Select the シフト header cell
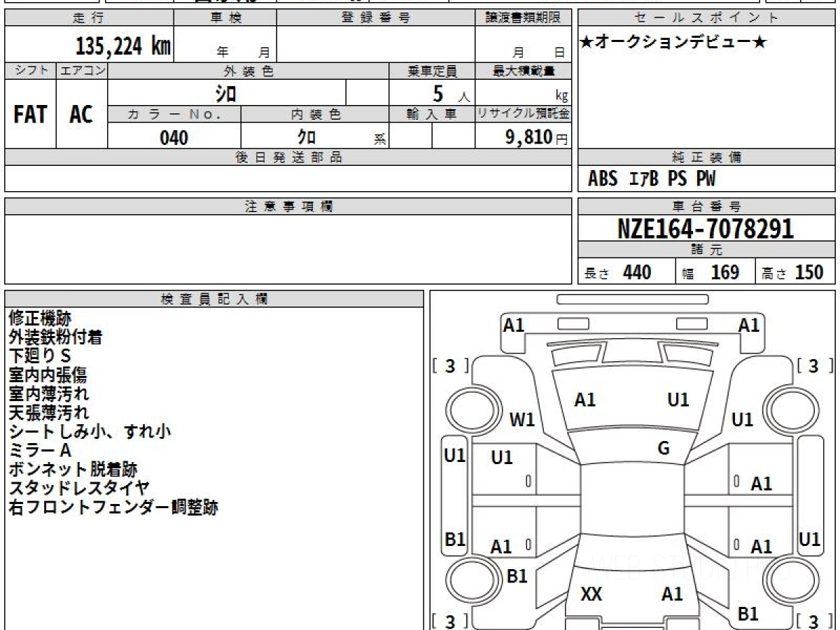Screen dimensions: 840x630 31,71
